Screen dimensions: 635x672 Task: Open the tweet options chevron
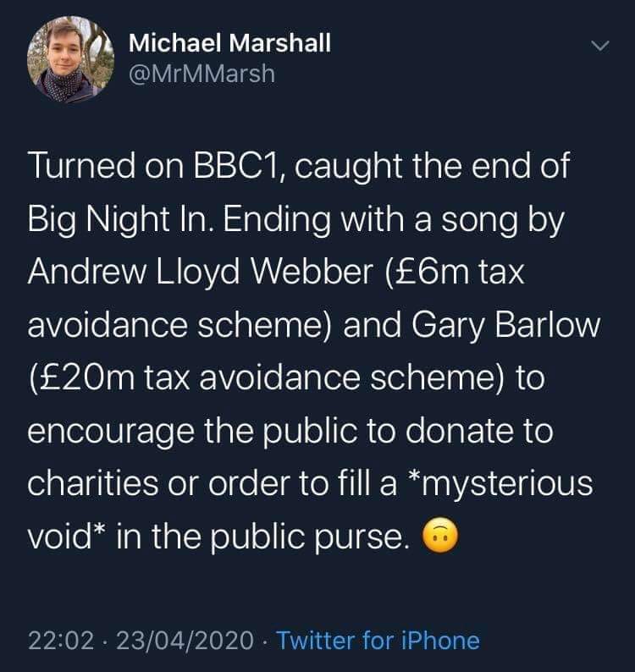point(600,47)
